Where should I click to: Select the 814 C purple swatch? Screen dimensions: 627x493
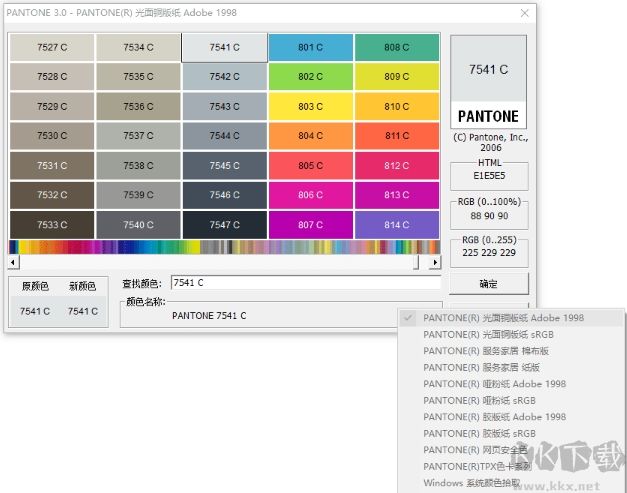[x=397, y=225]
